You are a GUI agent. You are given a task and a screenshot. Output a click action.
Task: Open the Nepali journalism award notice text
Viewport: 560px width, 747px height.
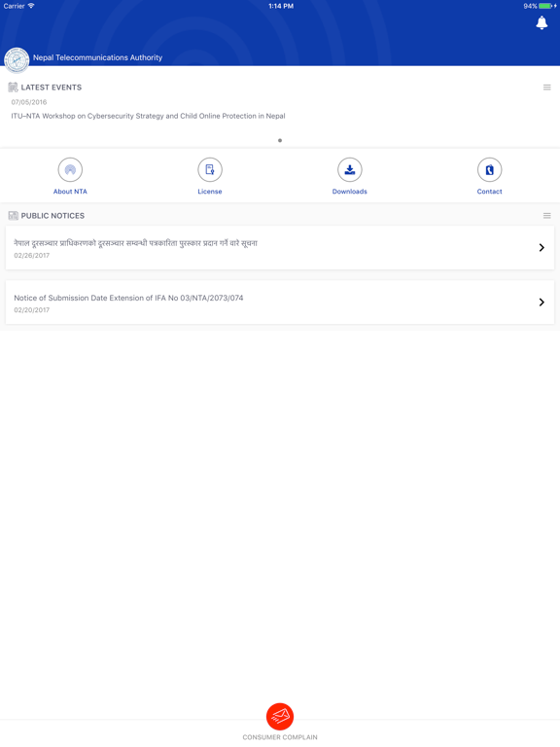(x=136, y=243)
